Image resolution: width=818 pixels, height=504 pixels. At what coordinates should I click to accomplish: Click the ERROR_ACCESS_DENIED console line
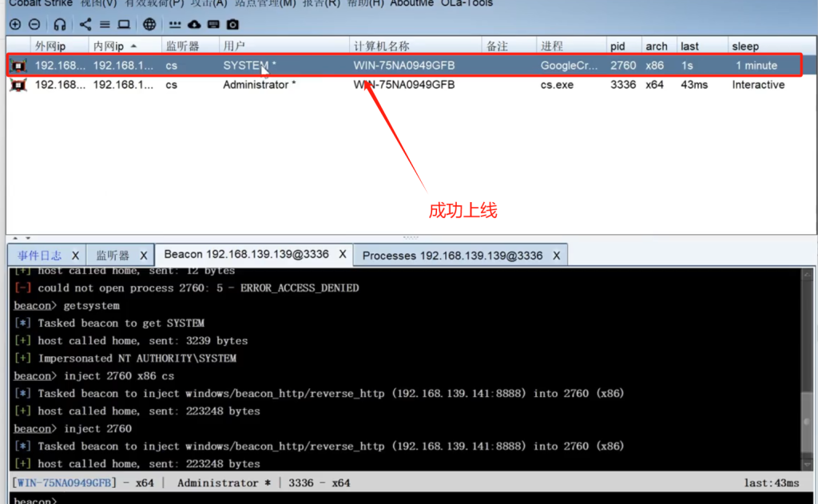pos(187,288)
